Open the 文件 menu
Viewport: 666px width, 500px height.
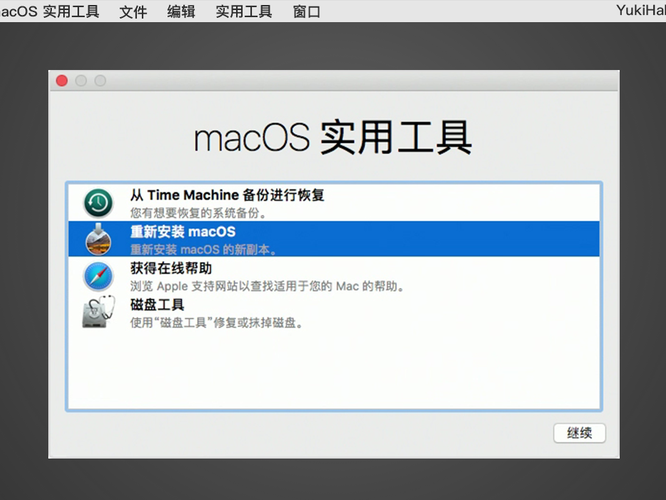coord(133,12)
